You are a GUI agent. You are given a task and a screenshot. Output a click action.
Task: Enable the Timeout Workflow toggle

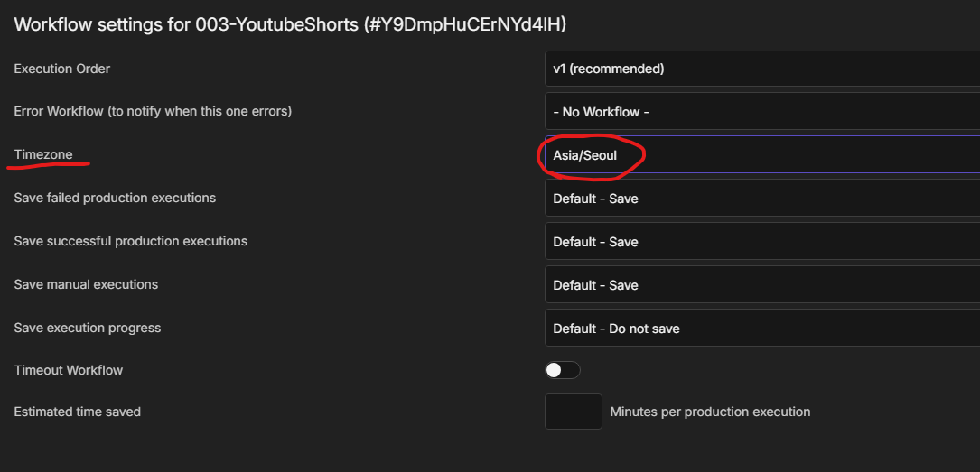(x=562, y=370)
